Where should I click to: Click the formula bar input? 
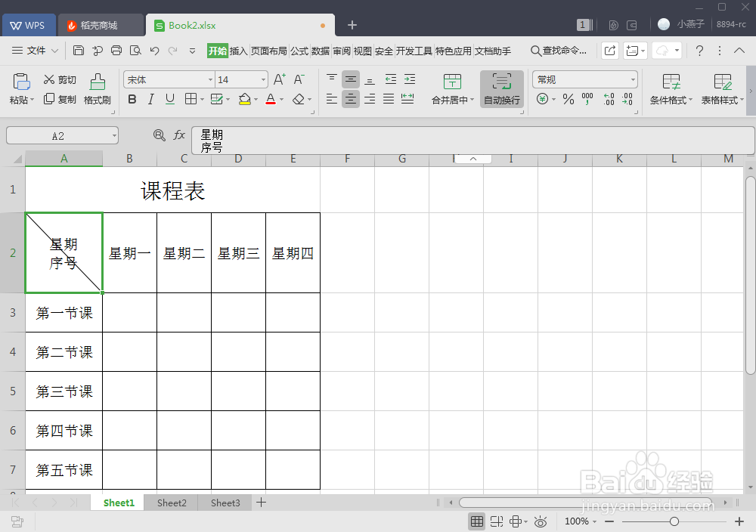(x=472, y=141)
